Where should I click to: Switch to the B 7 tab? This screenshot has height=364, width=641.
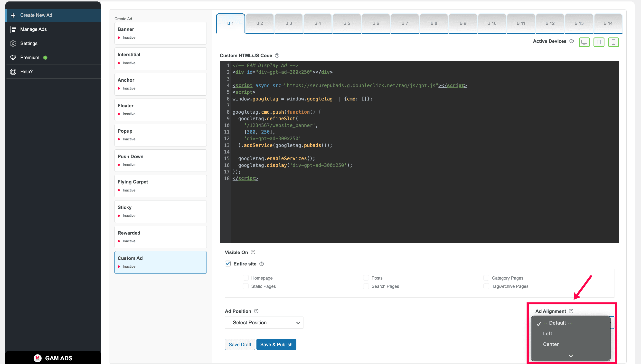(405, 23)
